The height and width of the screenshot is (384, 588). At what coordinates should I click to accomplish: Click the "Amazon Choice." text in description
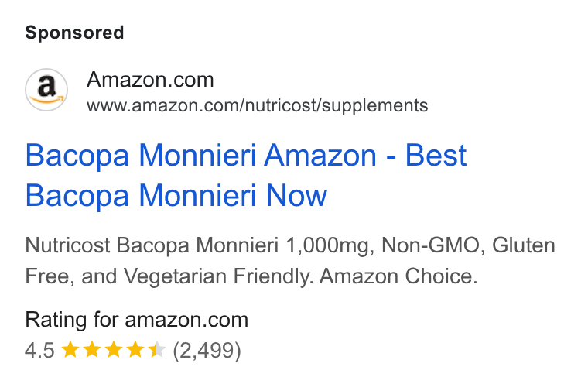[x=398, y=276]
